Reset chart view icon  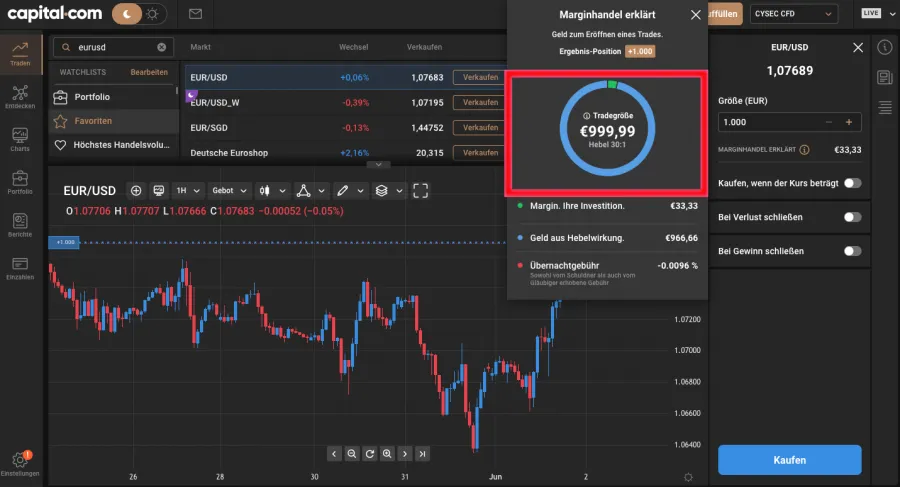click(x=370, y=454)
